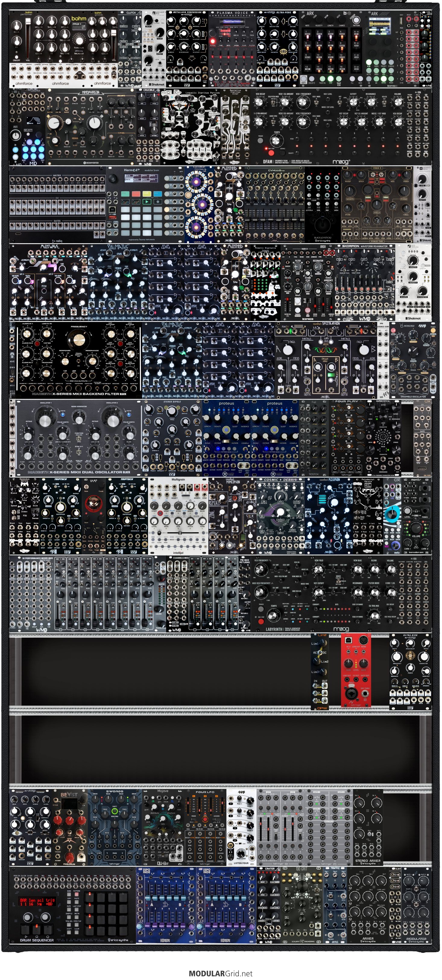The height and width of the screenshot is (980, 442).
Task: Click the Macbeth Backend Filter Frequency knob
Action: [x=79, y=340]
